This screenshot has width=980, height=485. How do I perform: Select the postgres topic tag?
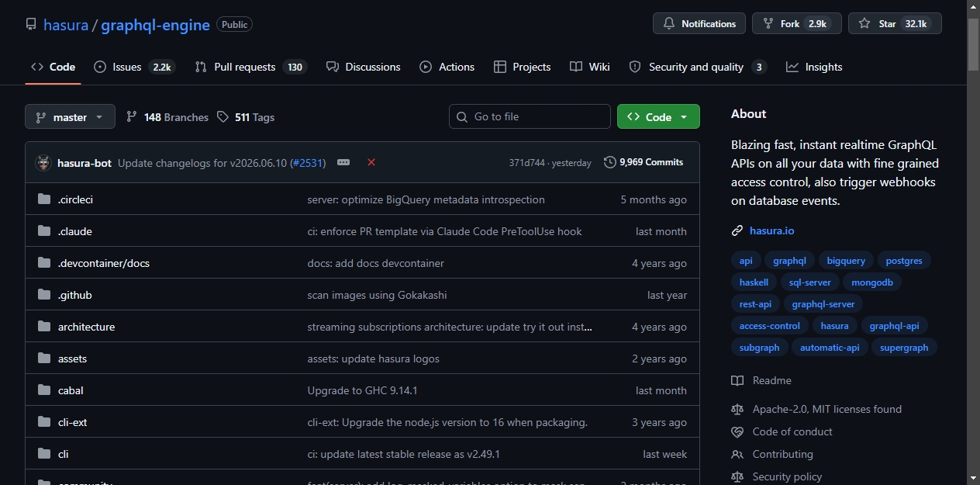click(x=904, y=261)
